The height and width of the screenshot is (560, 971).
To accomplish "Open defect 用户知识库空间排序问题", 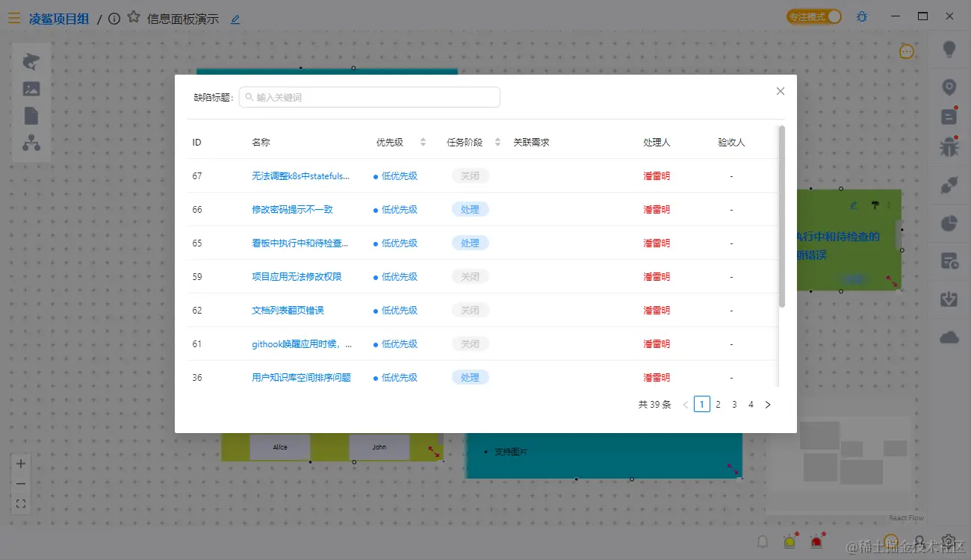I will [301, 378].
